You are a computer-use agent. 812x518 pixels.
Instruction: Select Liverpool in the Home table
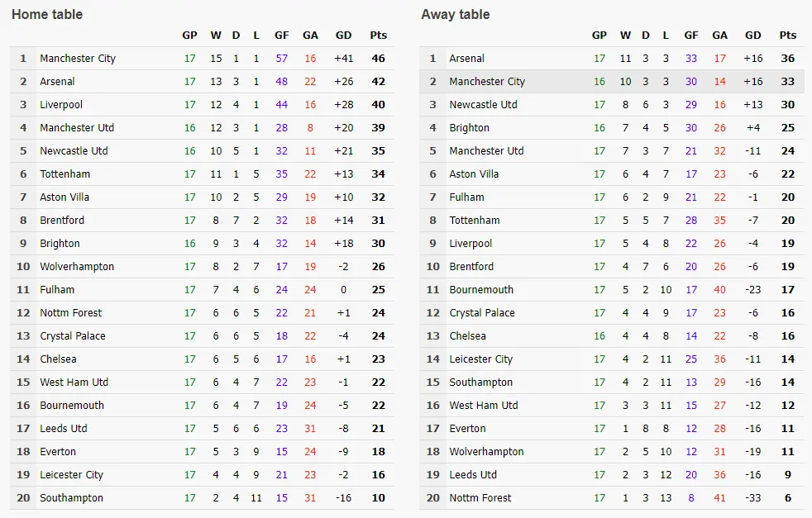point(61,105)
